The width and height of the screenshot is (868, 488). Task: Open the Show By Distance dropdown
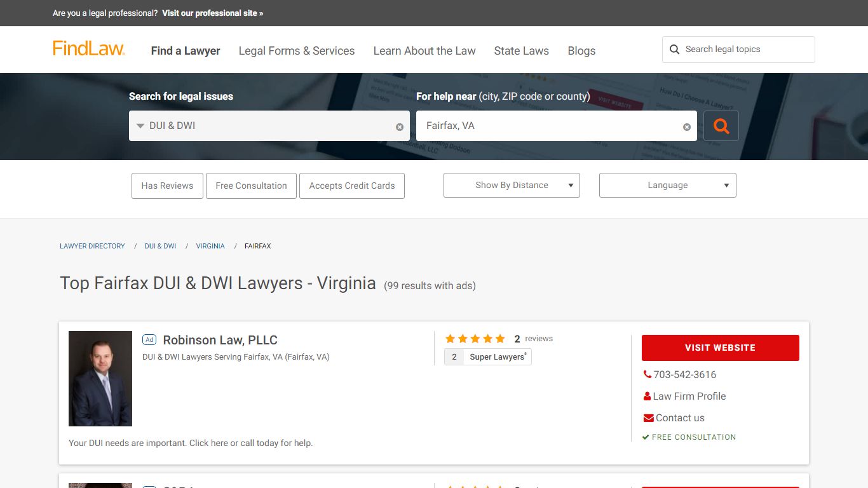[512, 185]
